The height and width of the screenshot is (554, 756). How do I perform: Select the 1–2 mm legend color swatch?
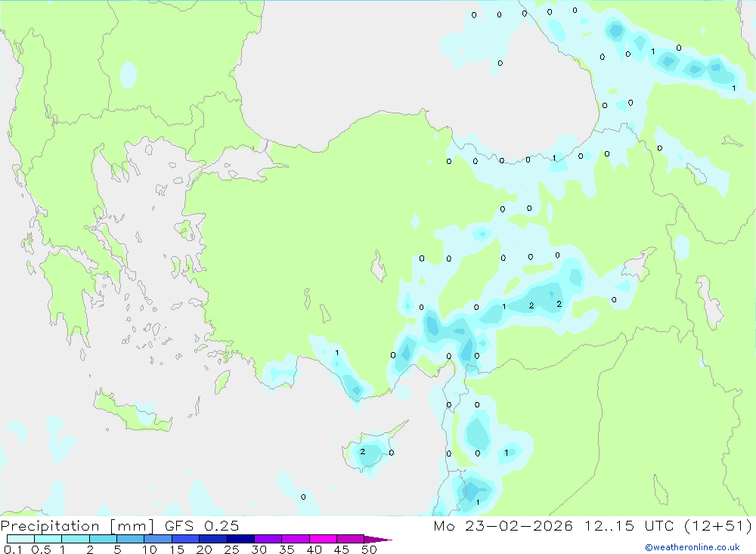(x=76, y=539)
